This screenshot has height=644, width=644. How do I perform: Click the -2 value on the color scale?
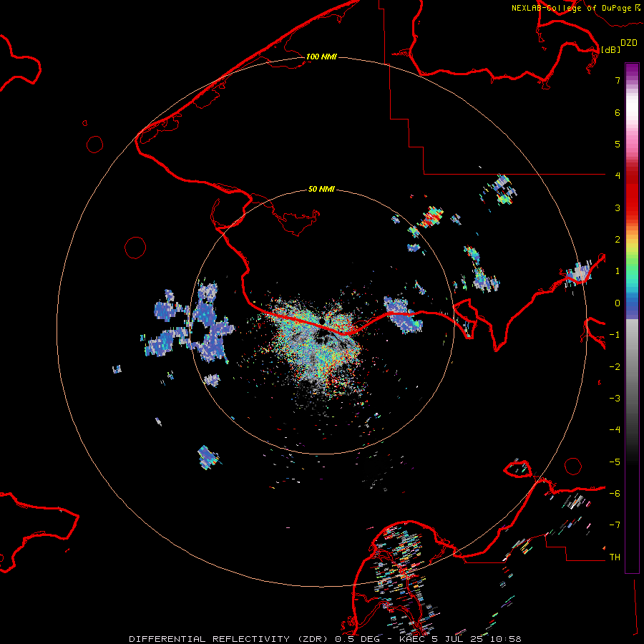(x=615, y=367)
